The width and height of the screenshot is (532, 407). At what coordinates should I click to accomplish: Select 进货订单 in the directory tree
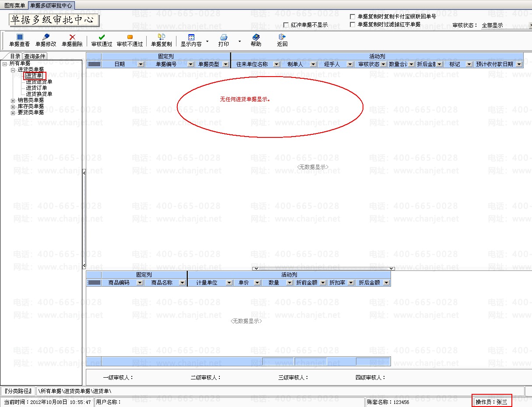tap(36, 88)
